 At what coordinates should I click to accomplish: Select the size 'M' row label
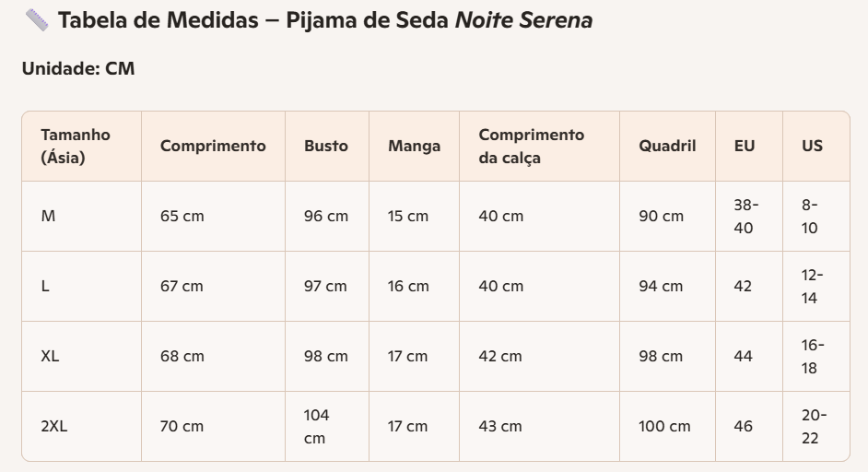click(x=48, y=217)
